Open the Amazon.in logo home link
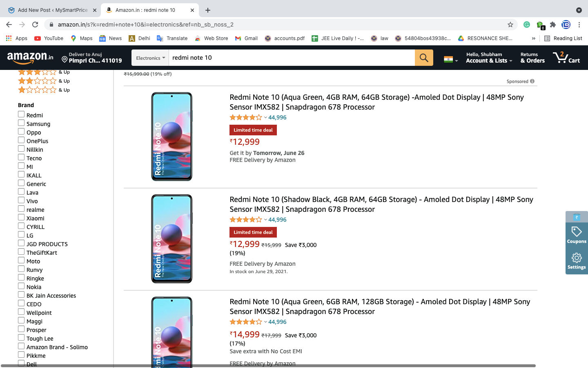This screenshot has width=588, height=368. (x=30, y=58)
